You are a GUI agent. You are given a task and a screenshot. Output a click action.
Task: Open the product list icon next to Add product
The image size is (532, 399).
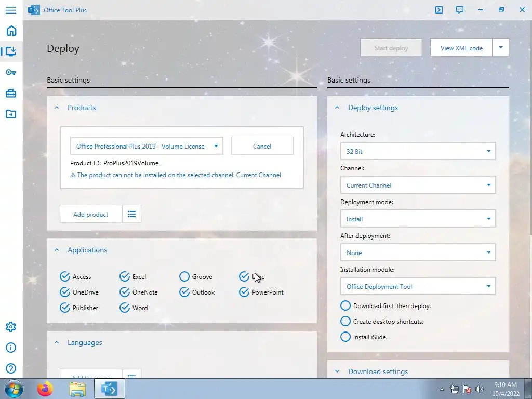click(x=131, y=214)
